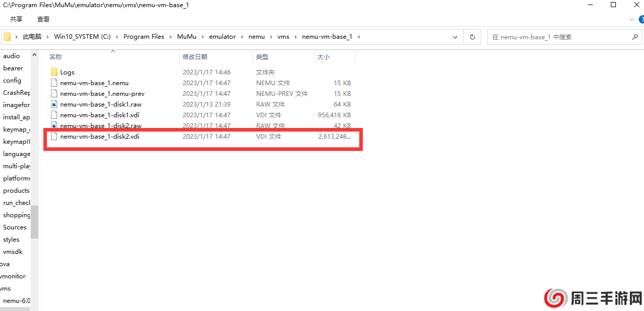Select the Sources folder in navigation pane
Image resolution: width=644 pixels, height=311 pixels.
coord(15,227)
